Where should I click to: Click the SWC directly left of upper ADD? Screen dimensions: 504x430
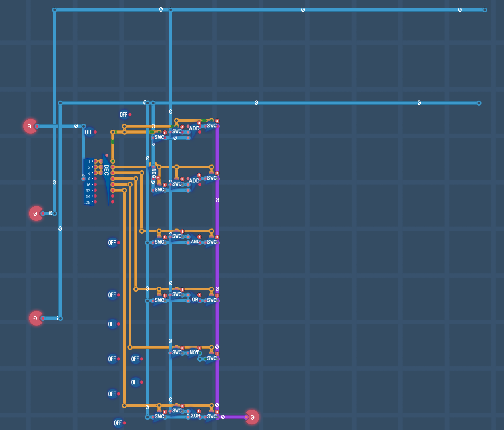point(177,132)
